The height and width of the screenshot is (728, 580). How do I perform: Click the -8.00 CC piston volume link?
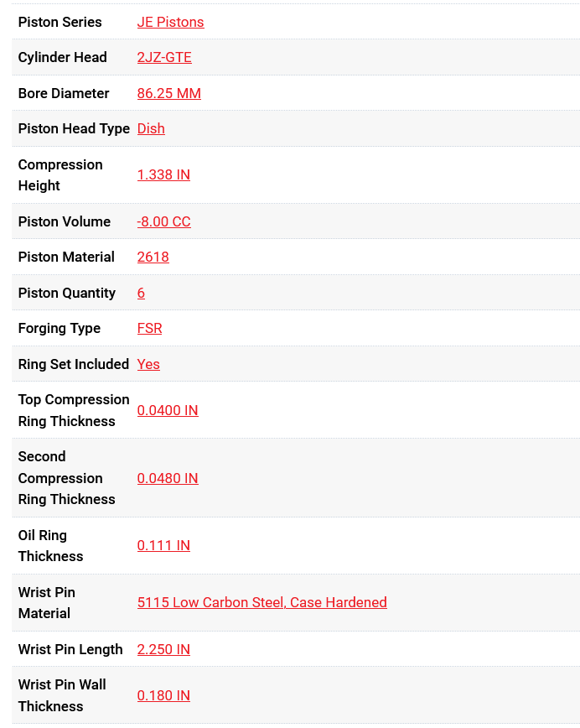tap(163, 221)
